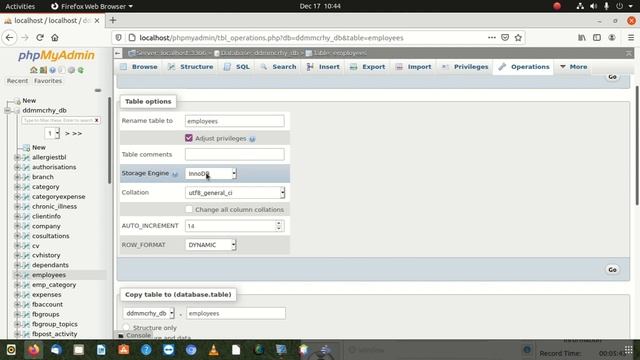Image resolution: width=640 pixels, height=360 pixels.
Task: Go back with Firefox back arrow
Action: (x=9, y=38)
